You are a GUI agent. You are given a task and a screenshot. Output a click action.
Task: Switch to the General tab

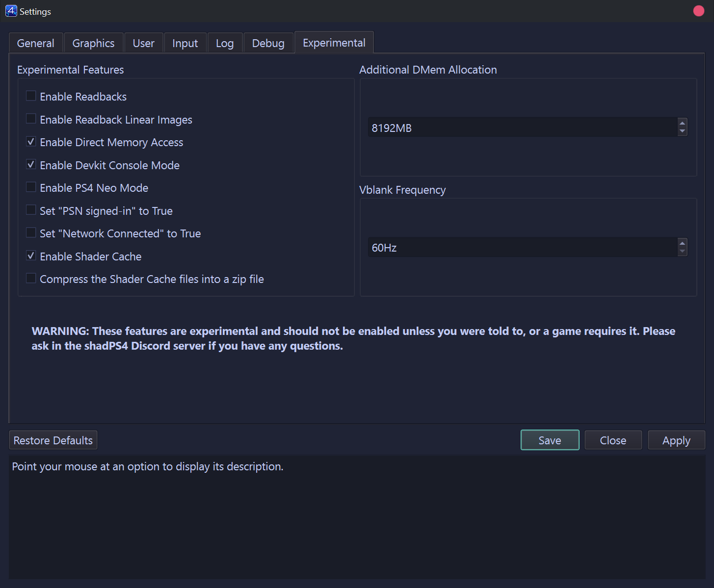pyautogui.click(x=36, y=43)
